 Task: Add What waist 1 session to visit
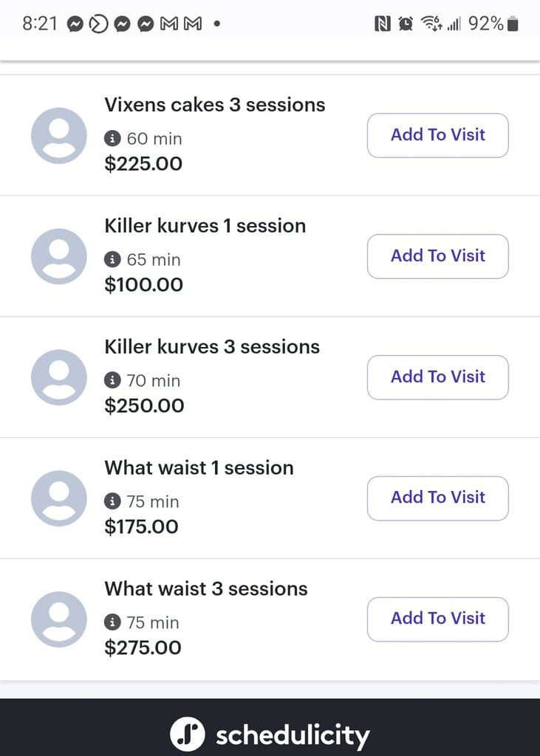(x=437, y=498)
